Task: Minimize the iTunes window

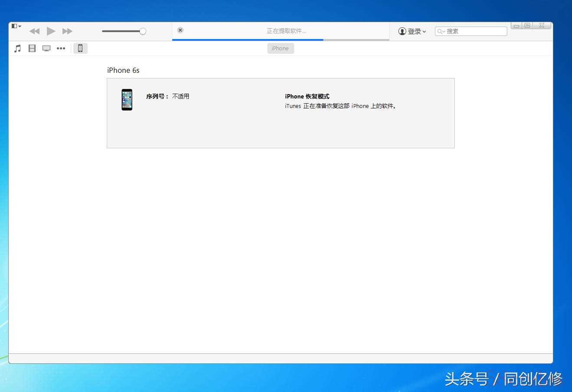Action: [516, 26]
